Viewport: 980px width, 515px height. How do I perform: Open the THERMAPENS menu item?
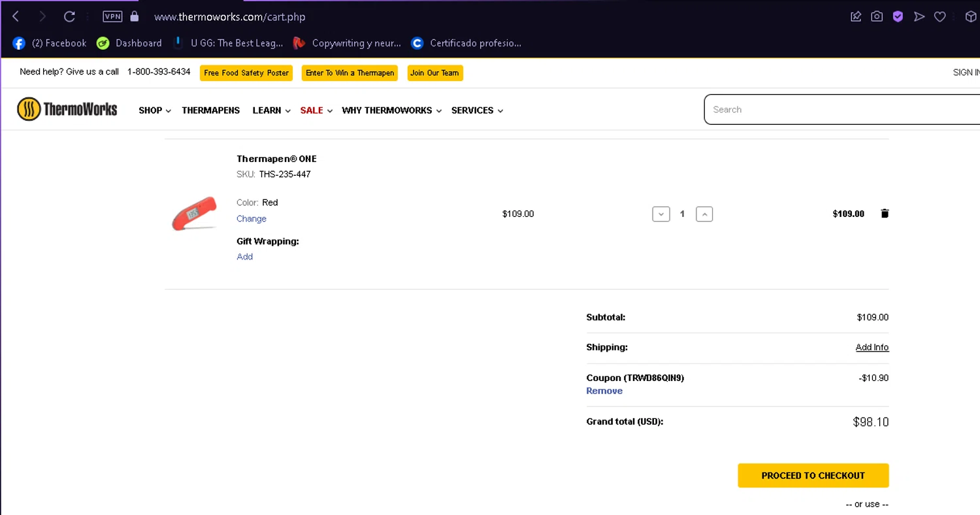(x=211, y=110)
